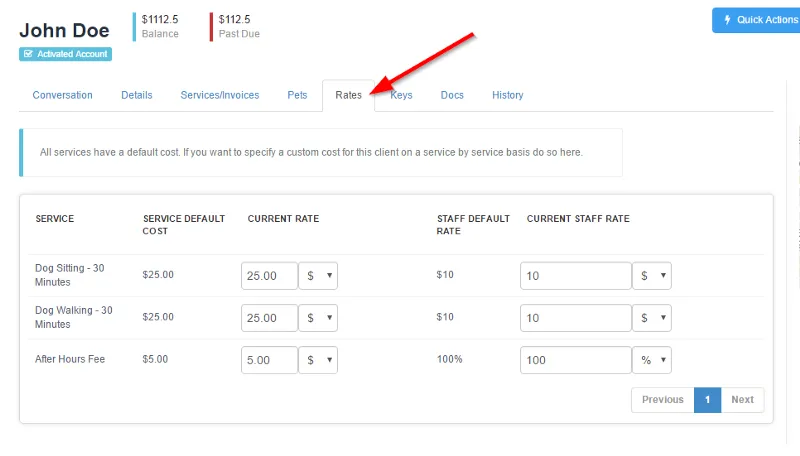
Task: Open After Hours Fee current rate unit dropdown
Action: 318,360
